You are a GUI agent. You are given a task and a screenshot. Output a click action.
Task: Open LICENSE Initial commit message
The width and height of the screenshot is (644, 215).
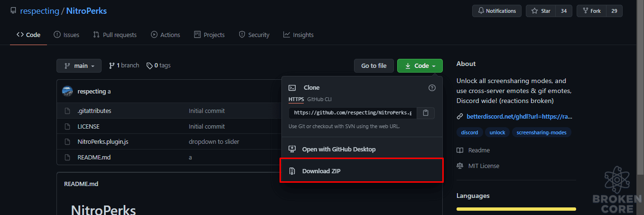pyautogui.click(x=207, y=126)
